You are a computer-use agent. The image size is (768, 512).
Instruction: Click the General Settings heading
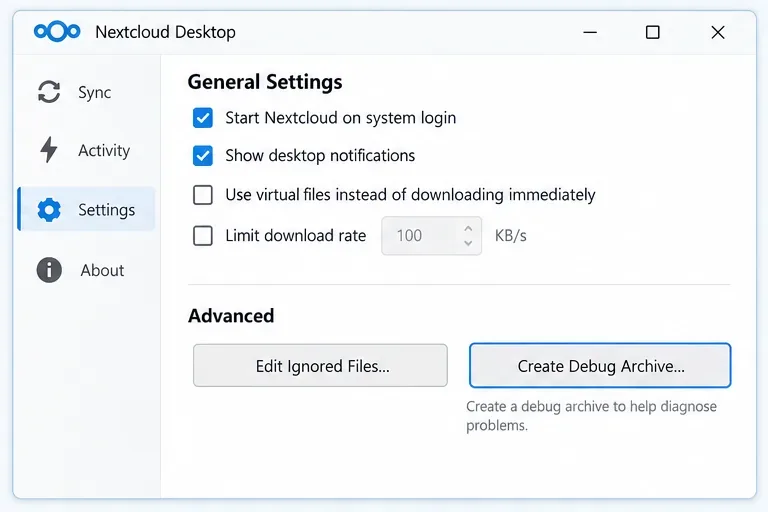[x=265, y=82]
